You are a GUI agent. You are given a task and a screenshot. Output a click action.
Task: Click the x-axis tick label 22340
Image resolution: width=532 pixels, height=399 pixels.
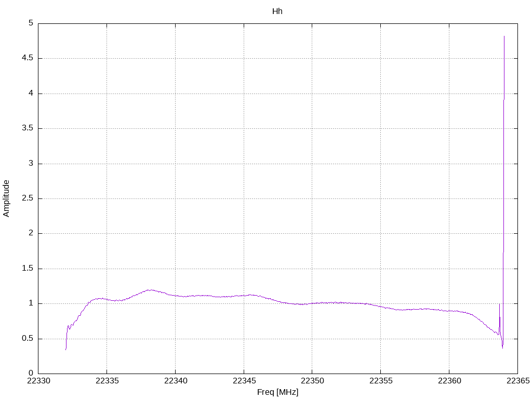pos(176,381)
